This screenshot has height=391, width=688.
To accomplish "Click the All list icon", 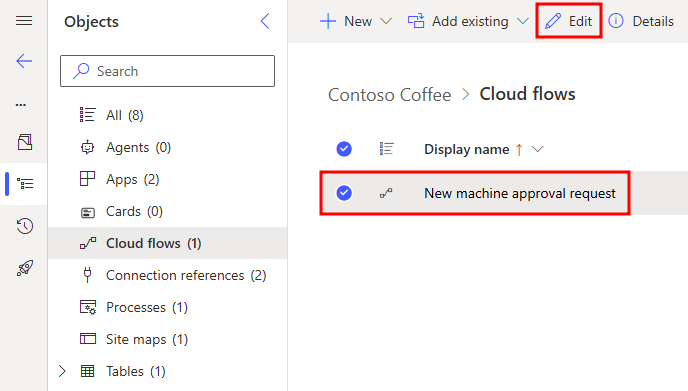I will point(87,115).
